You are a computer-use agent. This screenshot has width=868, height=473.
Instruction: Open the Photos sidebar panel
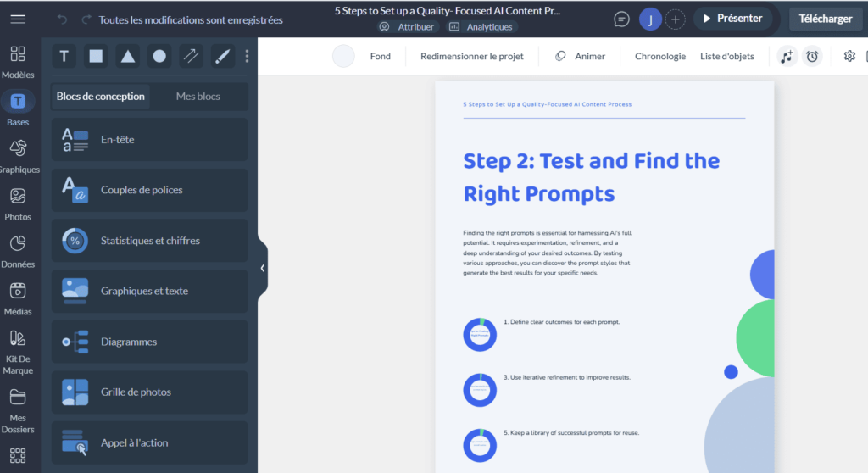(x=18, y=204)
